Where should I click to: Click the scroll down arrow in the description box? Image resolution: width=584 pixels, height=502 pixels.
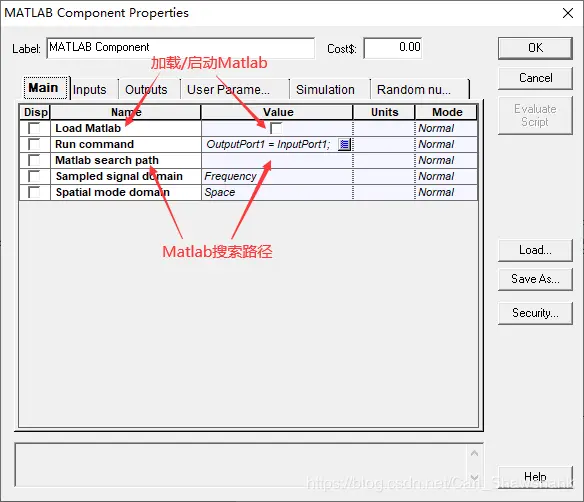click(474, 477)
